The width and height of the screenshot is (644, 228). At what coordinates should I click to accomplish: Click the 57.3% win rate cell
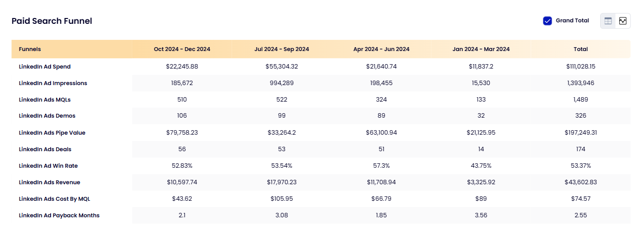tap(381, 166)
